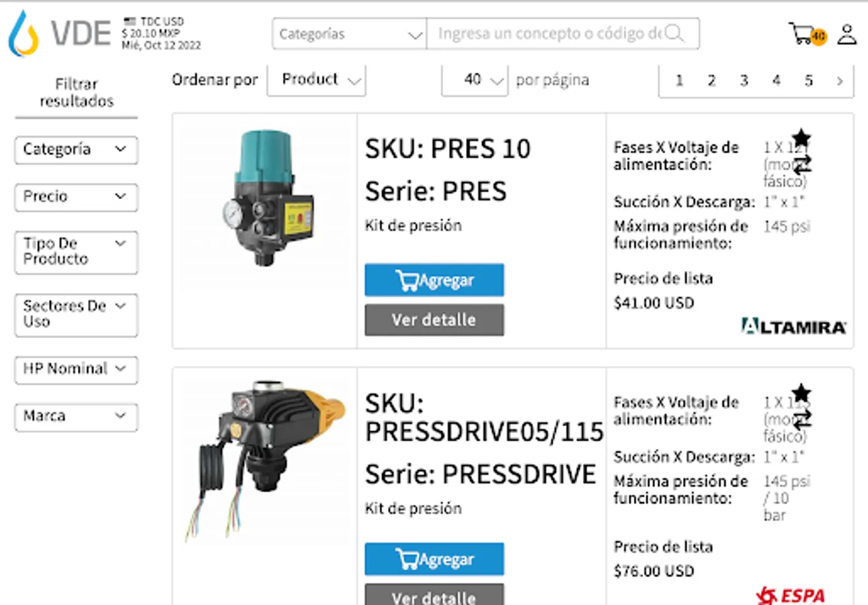Open the user account icon
The image size is (868, 605).
point(846,34)
